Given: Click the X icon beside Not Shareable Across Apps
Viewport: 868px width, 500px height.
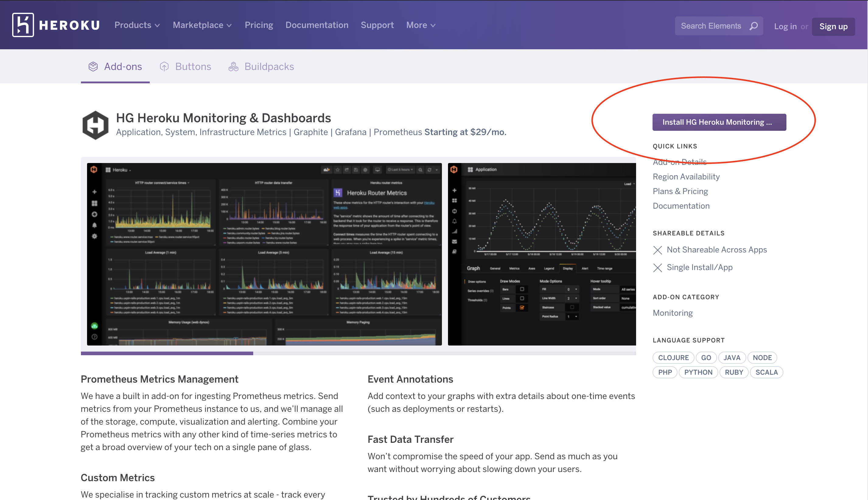Looking at the screenshot, I should pyautogui.click(x=657, y=250).
